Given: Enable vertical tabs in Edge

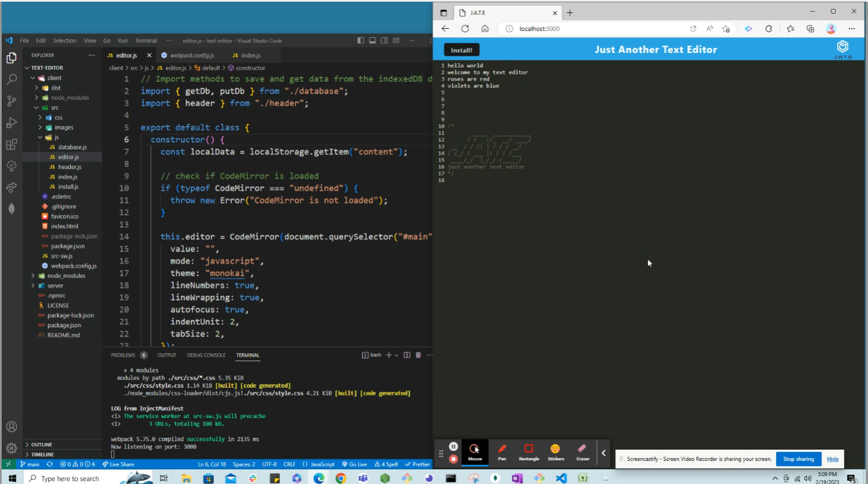Looking at the screenshot, I should [x=444, y=12].
